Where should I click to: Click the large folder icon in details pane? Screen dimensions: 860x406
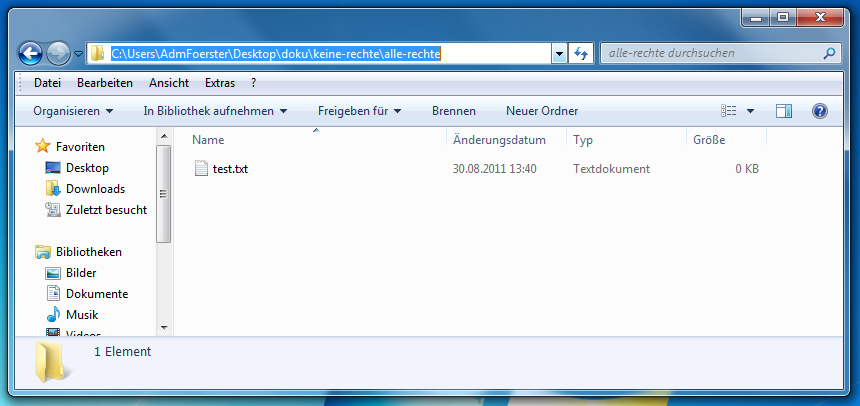53,362
